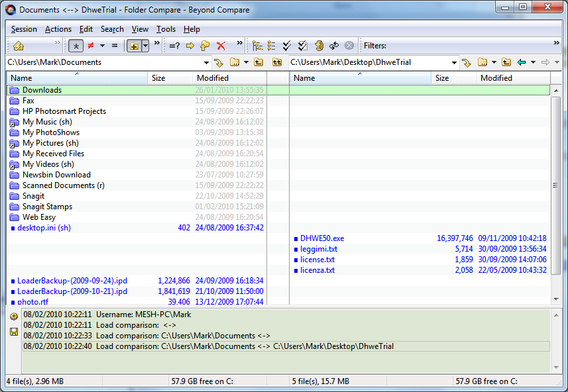Click the Downloads folder row in the left pane

tap(42, 89)
